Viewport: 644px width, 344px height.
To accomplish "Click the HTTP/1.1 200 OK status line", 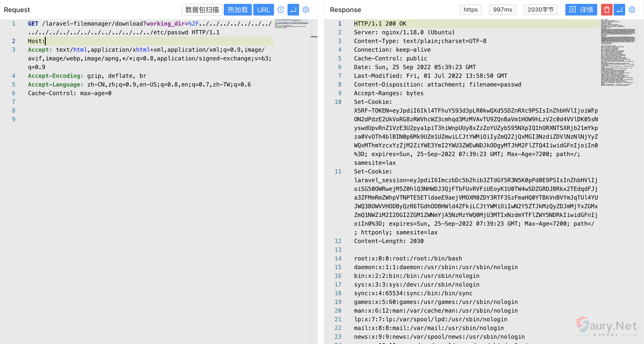I will [380, 24].
